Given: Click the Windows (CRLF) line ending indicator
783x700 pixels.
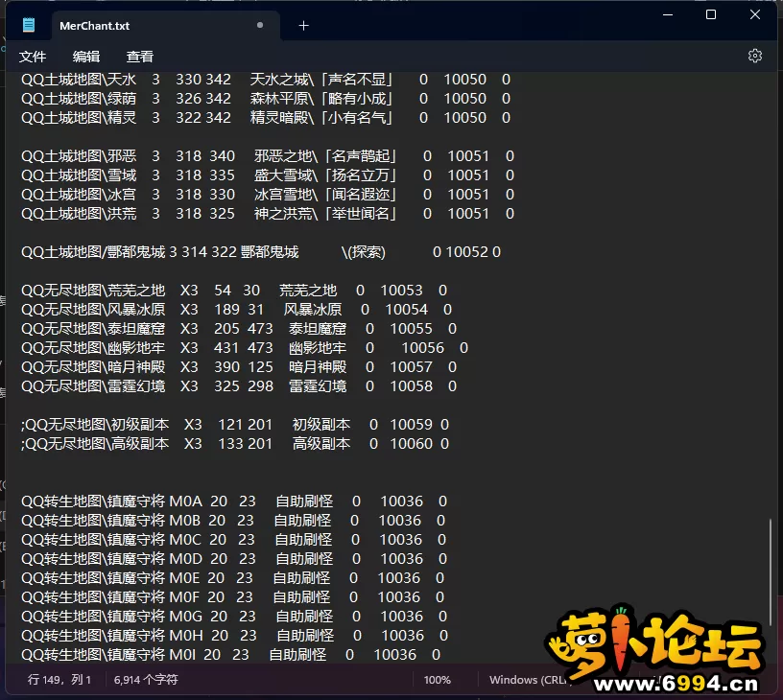Looking at the screenshot, I should point(530,680).
